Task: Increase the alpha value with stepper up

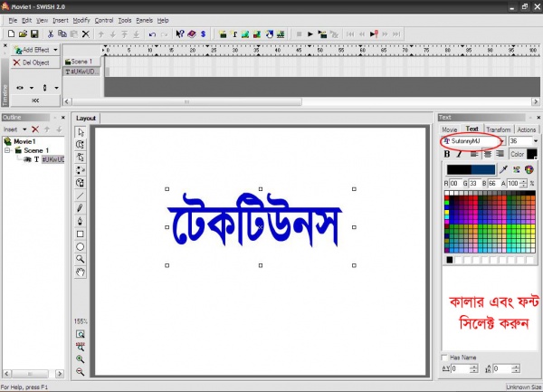Action: [523, 181]
